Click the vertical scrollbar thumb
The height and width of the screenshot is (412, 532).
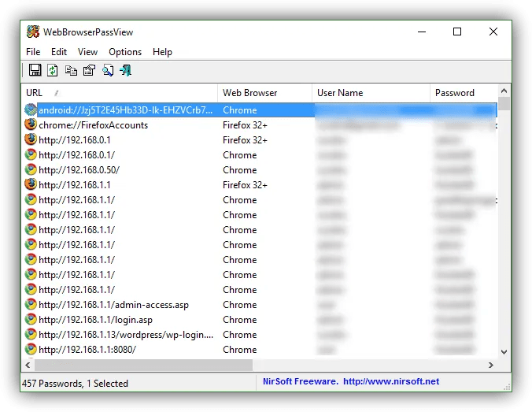click(504, 104)
